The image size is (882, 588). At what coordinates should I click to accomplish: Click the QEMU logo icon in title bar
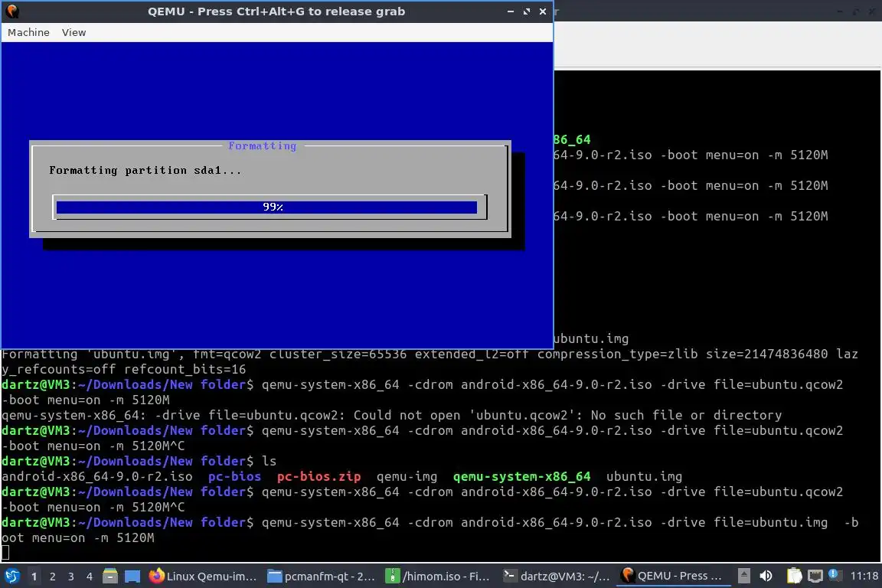[11, 11]
